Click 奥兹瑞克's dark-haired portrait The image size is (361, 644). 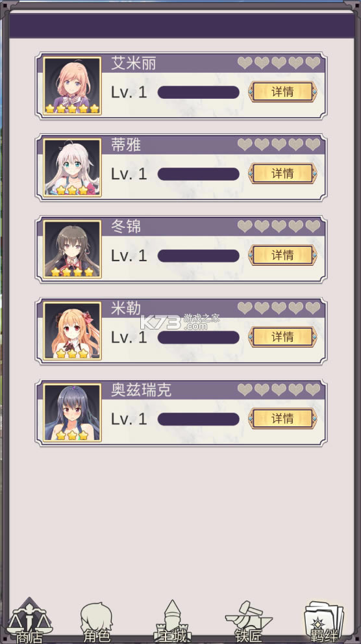72,413
